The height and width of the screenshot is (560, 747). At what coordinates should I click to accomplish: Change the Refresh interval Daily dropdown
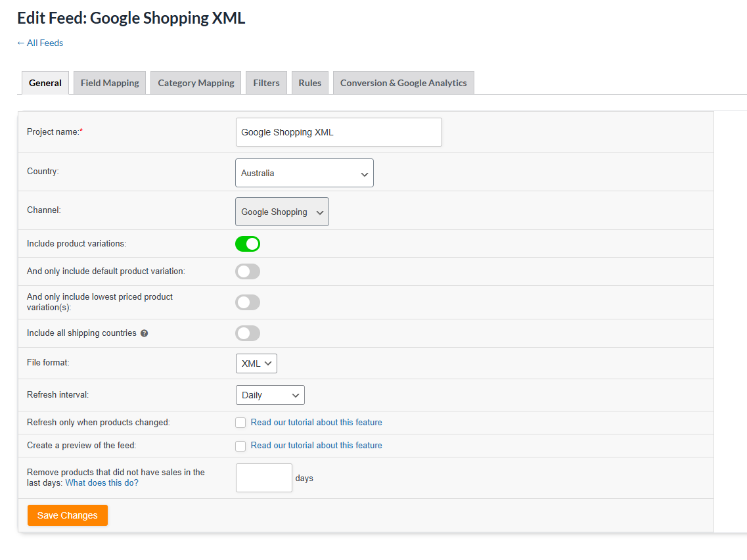tap(270, 395)
